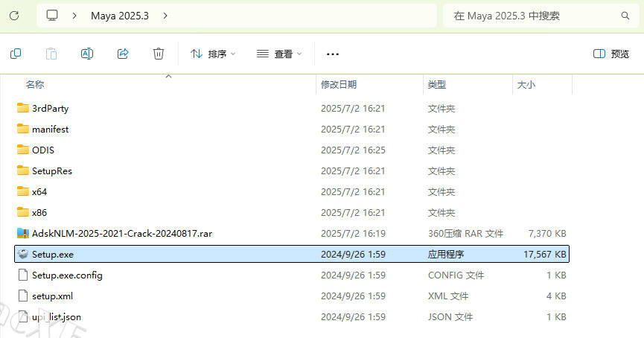Viewport: 644px width, 338px height.
Task: Click the Setup.exe application icon
Action: click(23, 254)
